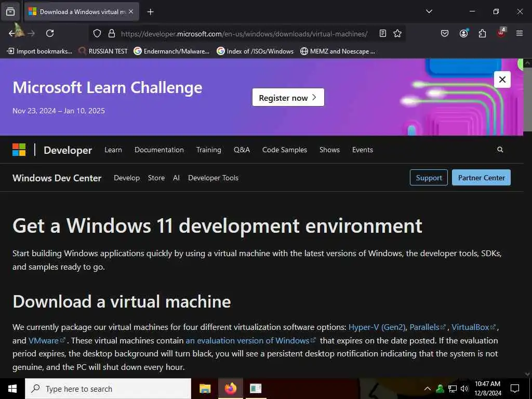Open Windows Start menu
532x399 pixels.
[12, 389]
